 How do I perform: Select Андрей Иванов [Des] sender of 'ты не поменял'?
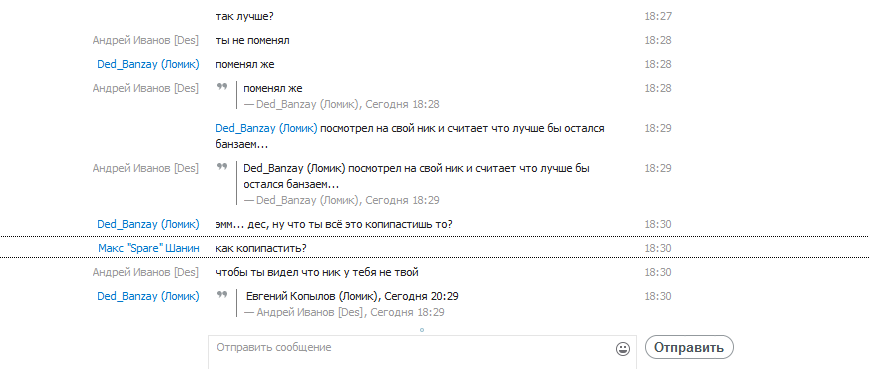click(146, 40)
